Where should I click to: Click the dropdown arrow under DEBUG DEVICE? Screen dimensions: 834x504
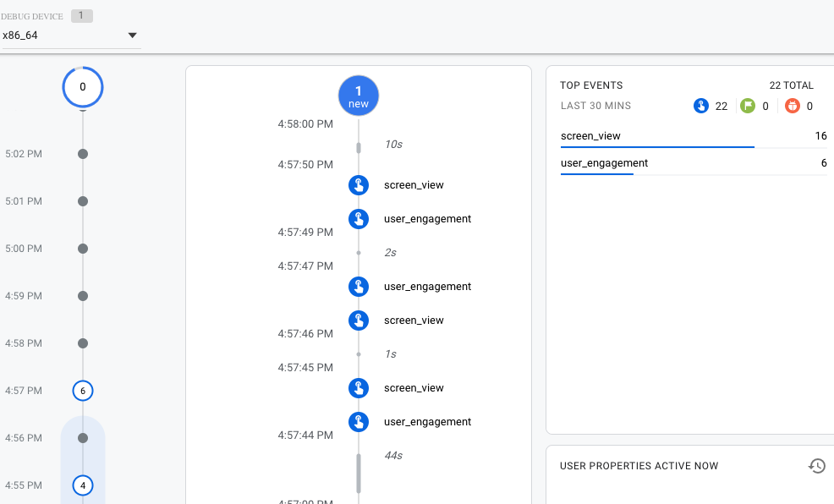[132, 36]
